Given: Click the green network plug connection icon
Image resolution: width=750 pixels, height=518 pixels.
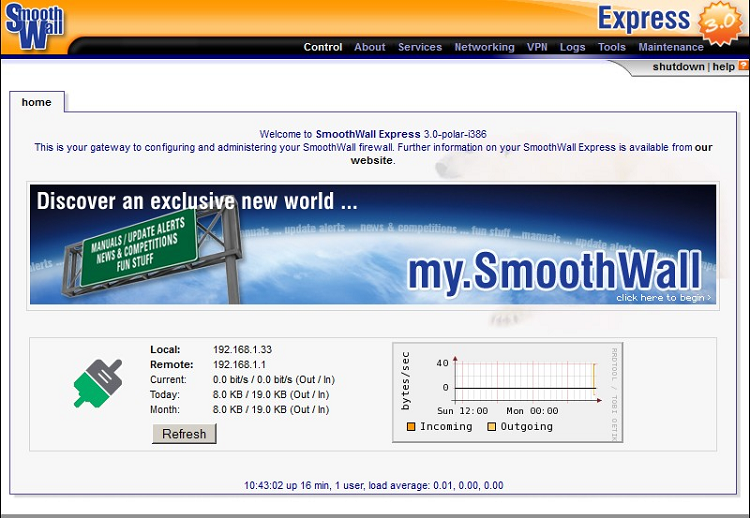Looking at the screenshot, I should click(x=97, y=382).
